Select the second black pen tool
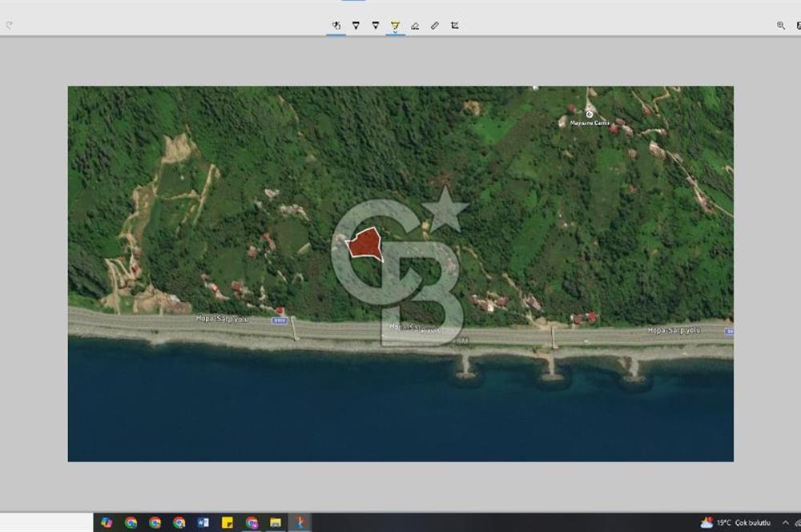801x532 pixels. [x=376, y=25]
